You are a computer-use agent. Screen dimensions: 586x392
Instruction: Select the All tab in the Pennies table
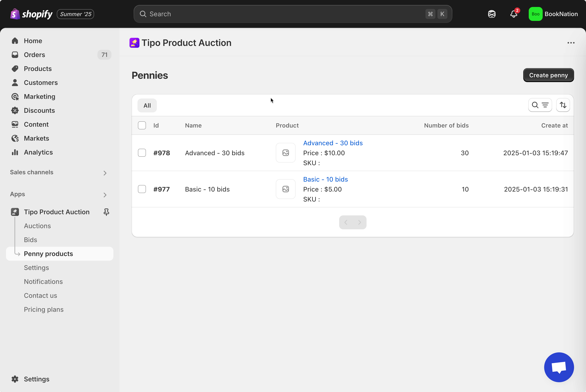[147, 105]
